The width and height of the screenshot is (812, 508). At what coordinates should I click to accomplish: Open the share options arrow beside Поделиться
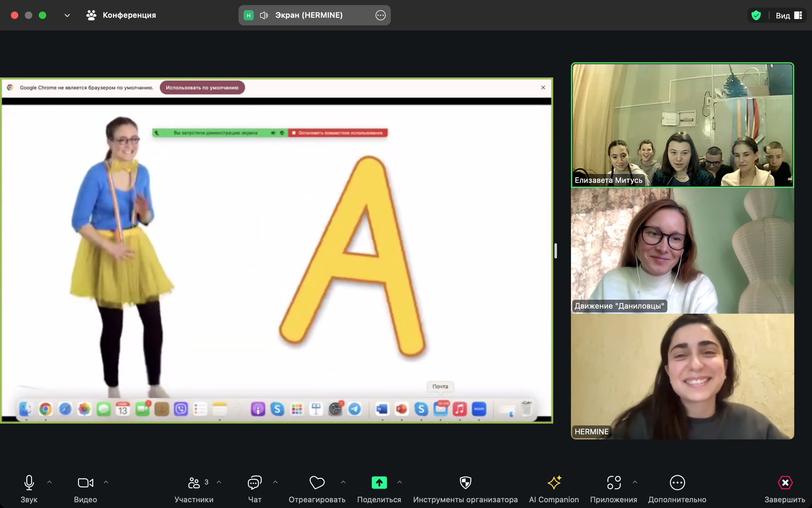point(400,482)
